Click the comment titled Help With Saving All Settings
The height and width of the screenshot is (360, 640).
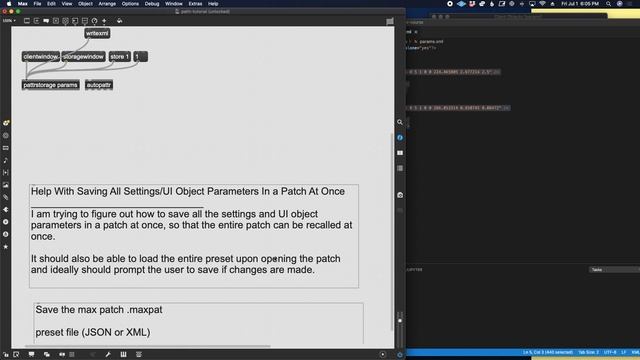pos(194,236)
